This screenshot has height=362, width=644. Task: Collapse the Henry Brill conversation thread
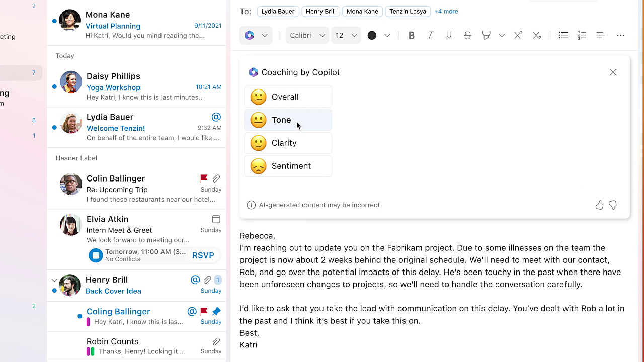pyautogui.click(x=54, y=280)
